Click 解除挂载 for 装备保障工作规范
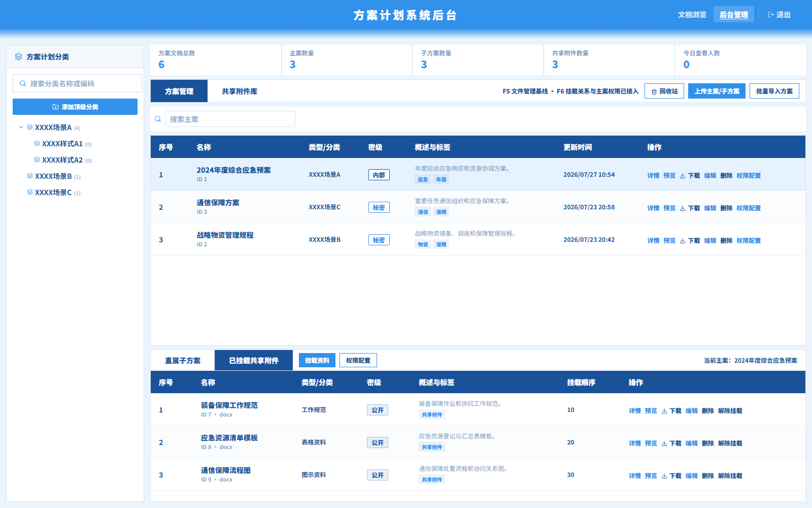The width and height of the screenshot is (812, 508). click(730, 411)
